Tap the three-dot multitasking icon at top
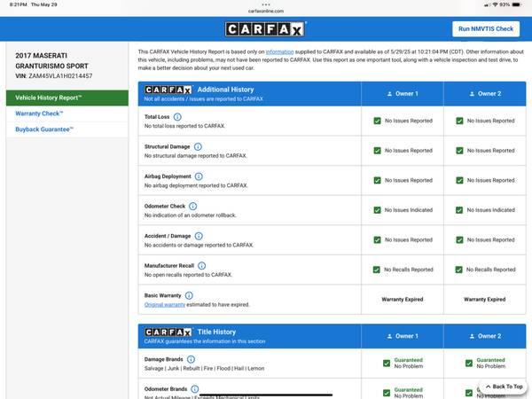This screenshot has width=532, height=399. click(x=266, y=4)
